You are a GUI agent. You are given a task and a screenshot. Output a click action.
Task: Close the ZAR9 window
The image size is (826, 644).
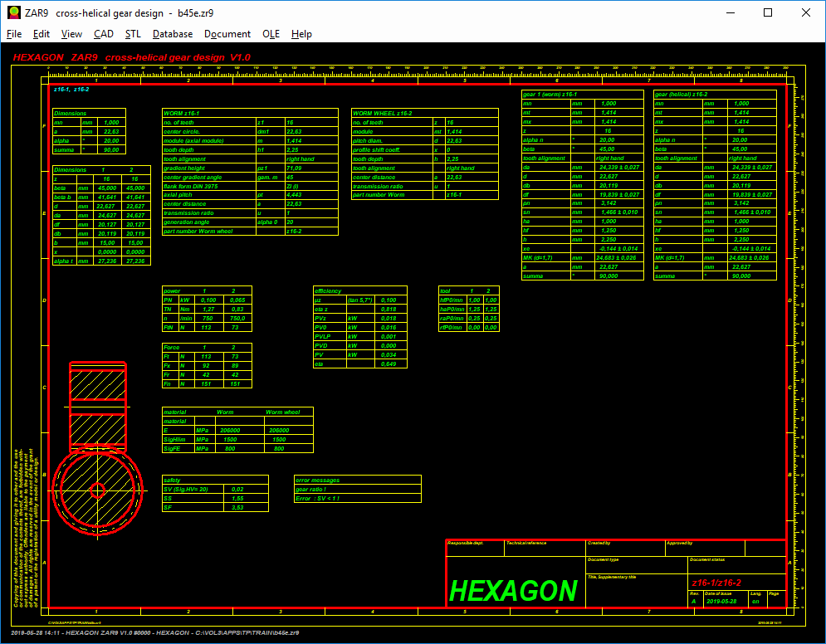(806, 12)
